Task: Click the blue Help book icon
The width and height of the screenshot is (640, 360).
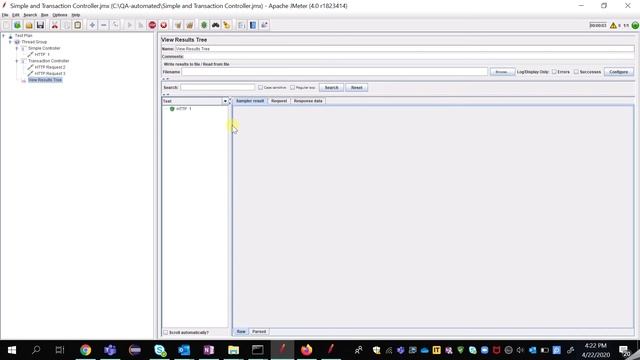Action: coord(253,25)
